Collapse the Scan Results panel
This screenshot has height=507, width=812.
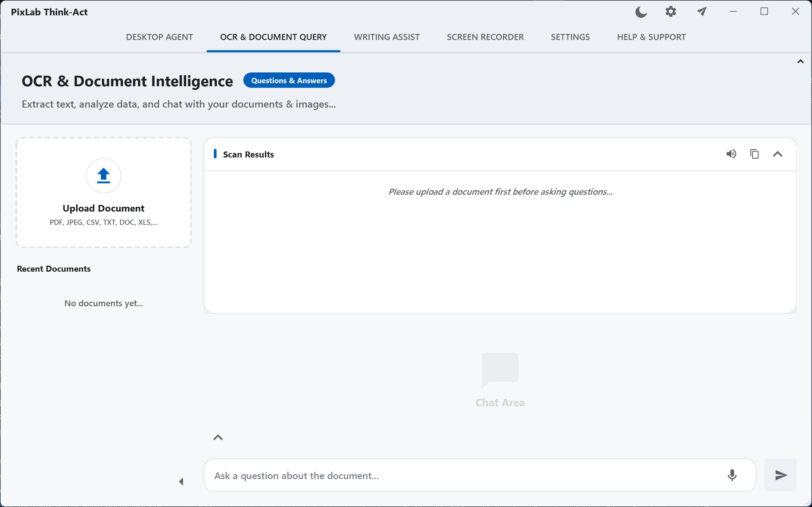tap(777, 154)
